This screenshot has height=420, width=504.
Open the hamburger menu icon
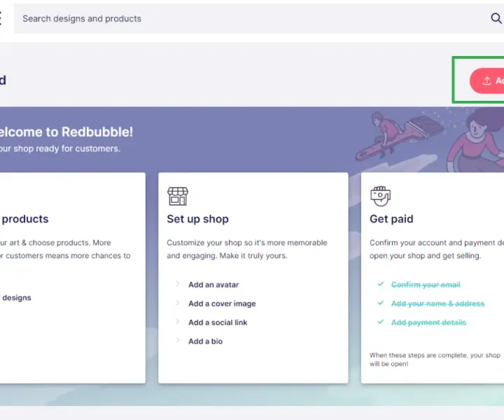click(x=1, y=18)
